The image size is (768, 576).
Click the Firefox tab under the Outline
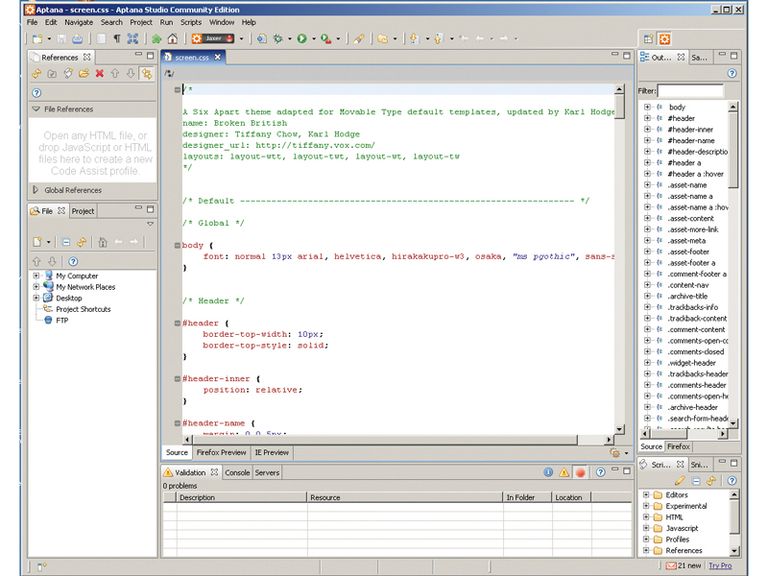(x=678, y=447)
